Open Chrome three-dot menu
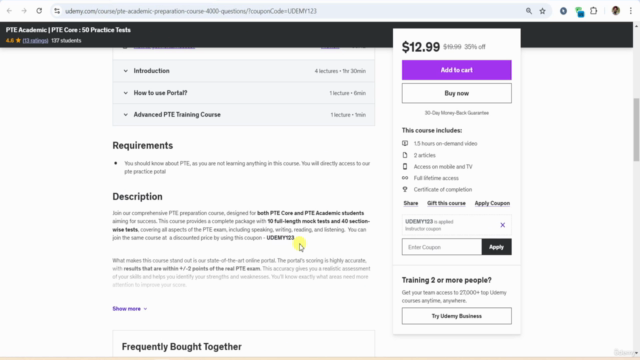 click(631, 11)
